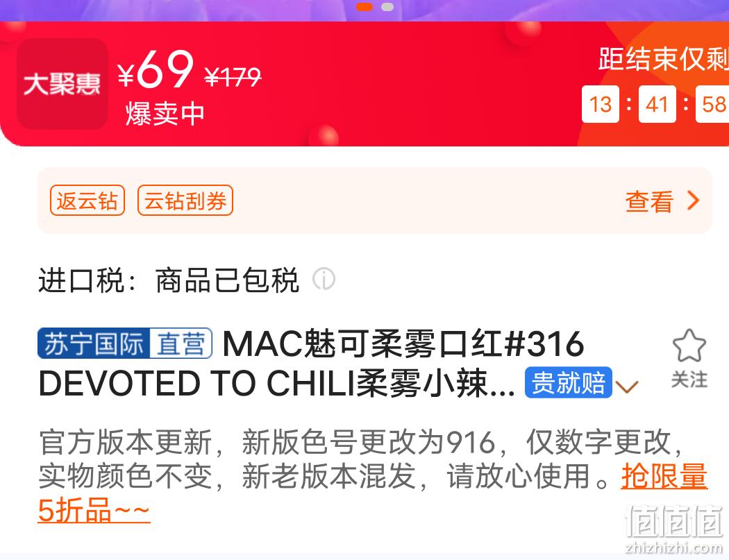
Task: Tap the 返云钻 coupon tag
Action: [87, 201]
